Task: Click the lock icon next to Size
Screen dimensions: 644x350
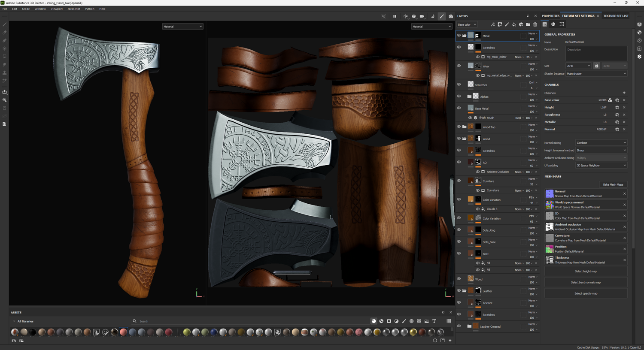Action: click(596, 66)
